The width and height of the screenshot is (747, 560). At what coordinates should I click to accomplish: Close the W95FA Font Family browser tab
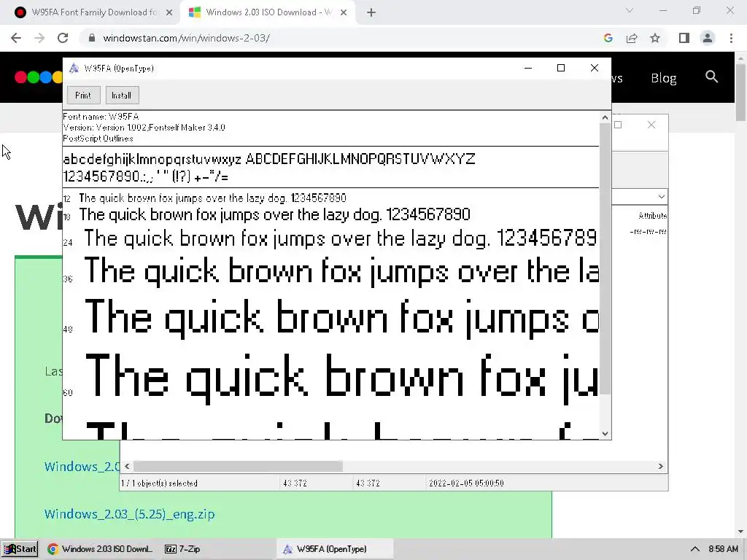point(169,12)
